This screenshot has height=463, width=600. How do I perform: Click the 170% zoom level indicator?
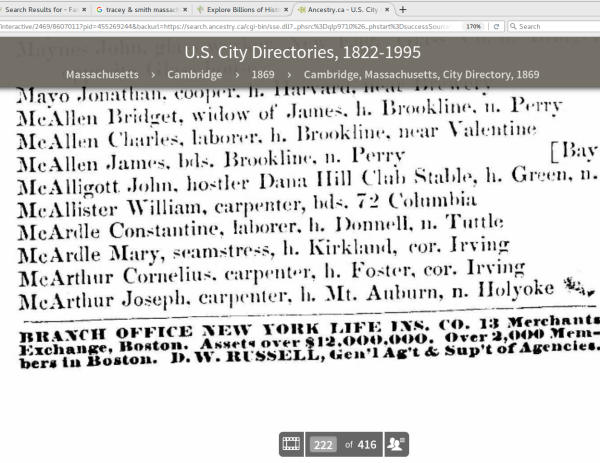coord(475,26)
